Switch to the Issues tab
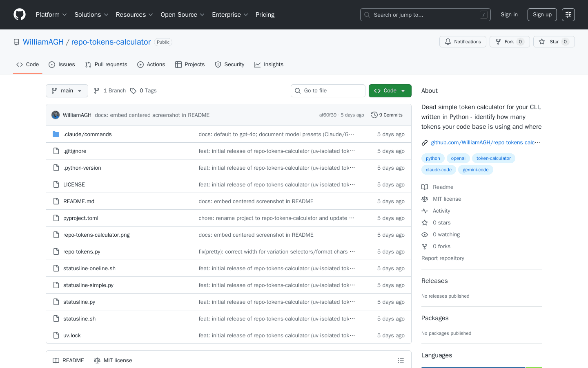Image resolution: width=588 pixels, height=368 pixels. (62, 65)
